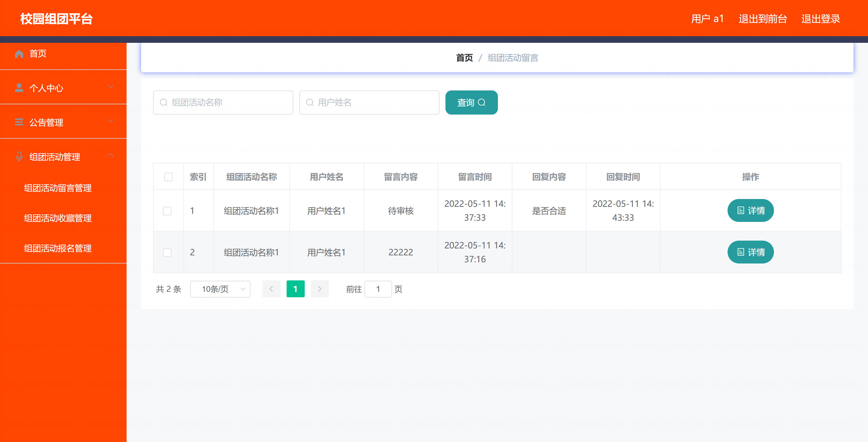This screenshot has height=442, width=868.
Task: Select 组团活动报名管理 submenu item
Action: point(58,248)
